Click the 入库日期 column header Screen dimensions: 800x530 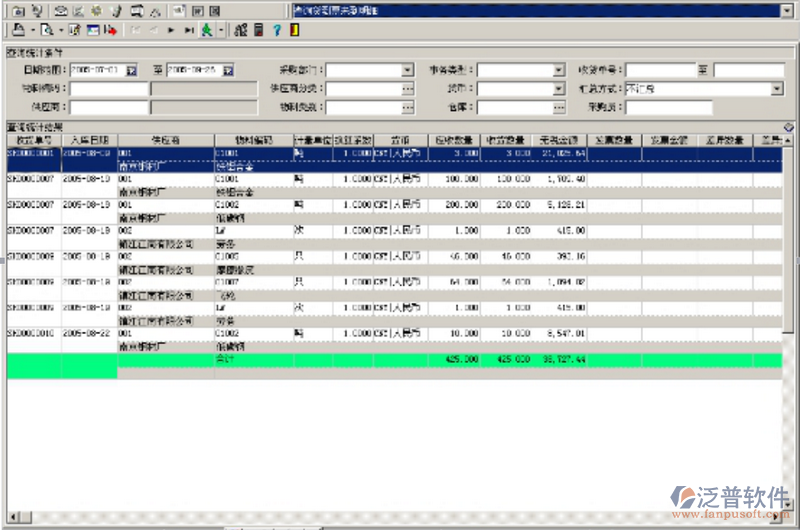click(x=89, y=140)
